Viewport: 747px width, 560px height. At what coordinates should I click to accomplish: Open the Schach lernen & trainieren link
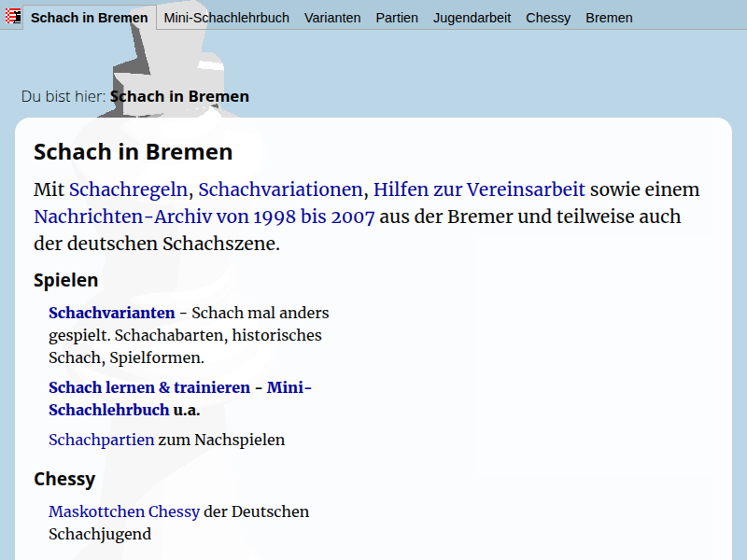[149, 387]
